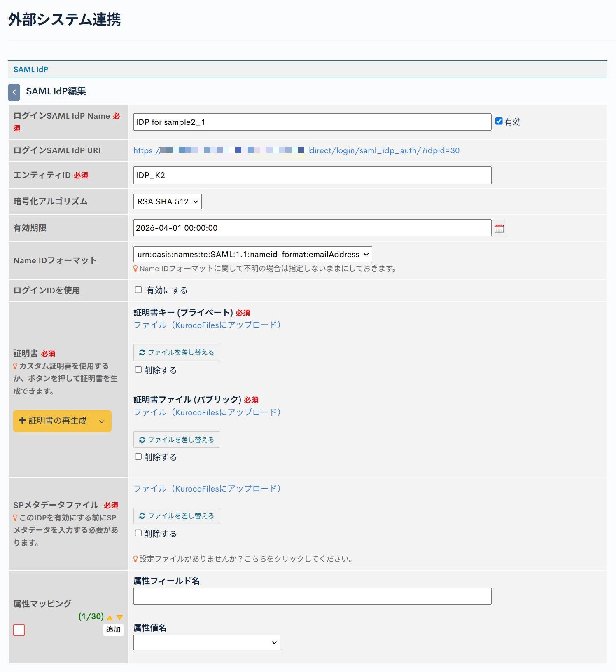Open the ログインSAML IdP URI link

pyautogui.click(x=296, y=151)
